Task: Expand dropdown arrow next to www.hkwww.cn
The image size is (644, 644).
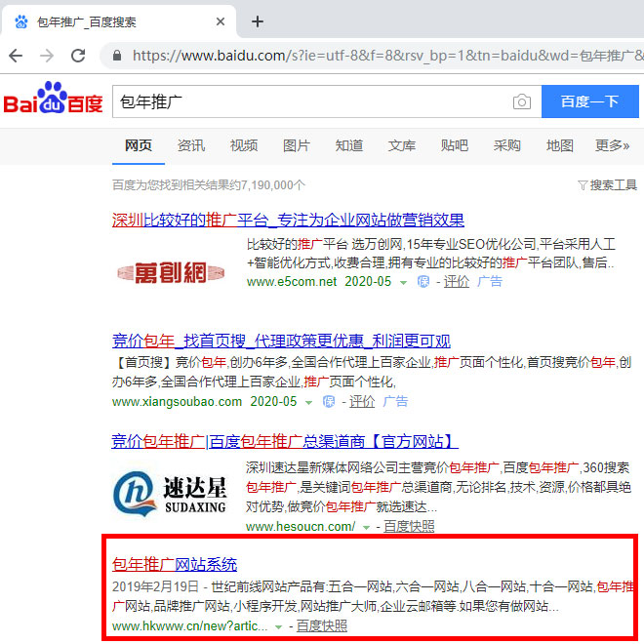Action: 279,626
